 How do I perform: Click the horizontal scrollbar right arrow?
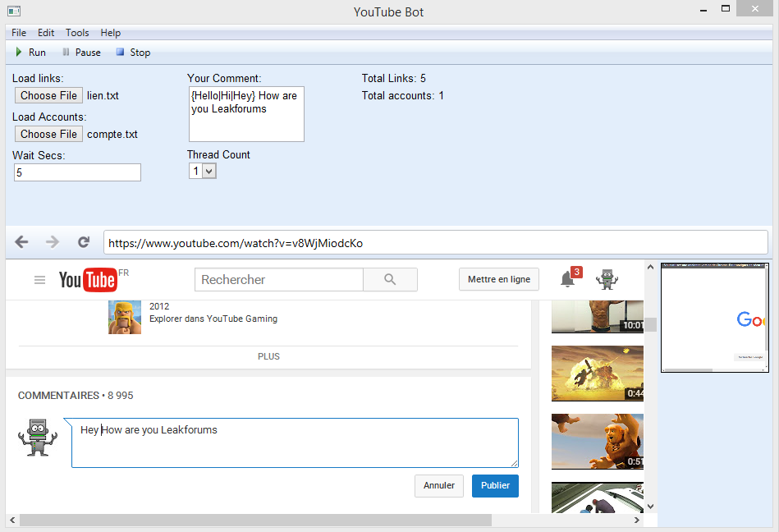pos(636,520)
